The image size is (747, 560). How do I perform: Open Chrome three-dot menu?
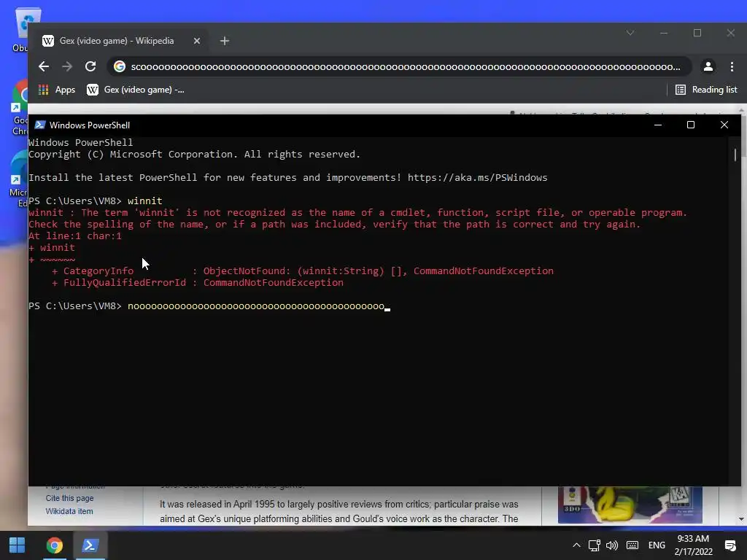coord(732,66)
